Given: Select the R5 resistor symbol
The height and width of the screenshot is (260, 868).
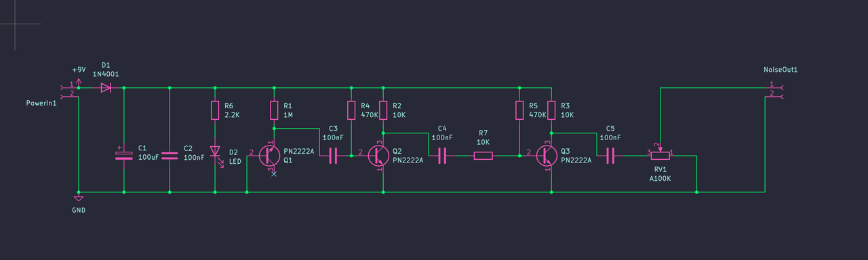Looking at the screenshot, I should (519, 110).
